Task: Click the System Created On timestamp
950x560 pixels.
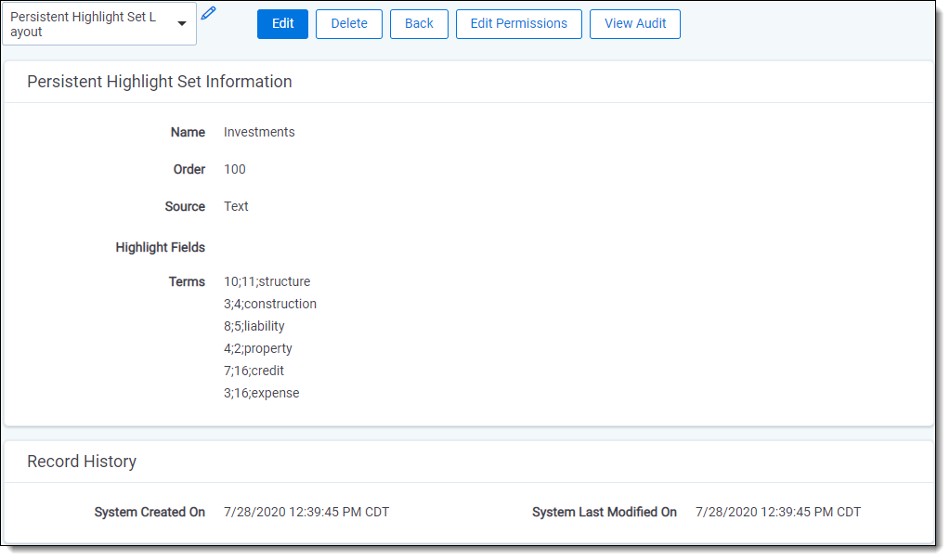Action: click(x=306, y=512)
